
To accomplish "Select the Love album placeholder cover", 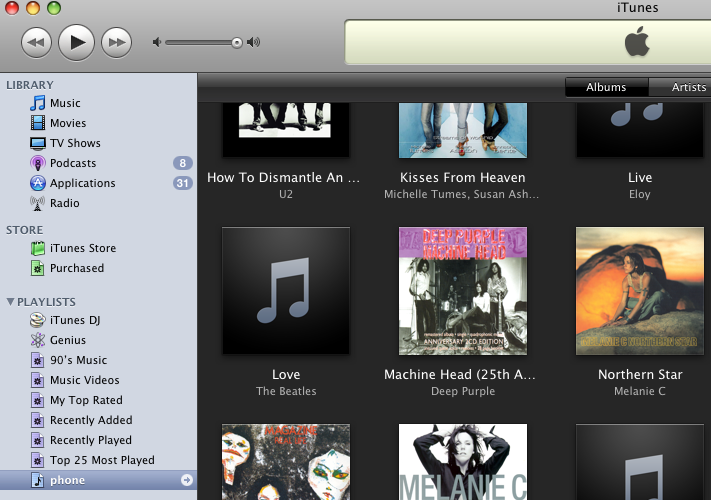I will tap(286, 291).
